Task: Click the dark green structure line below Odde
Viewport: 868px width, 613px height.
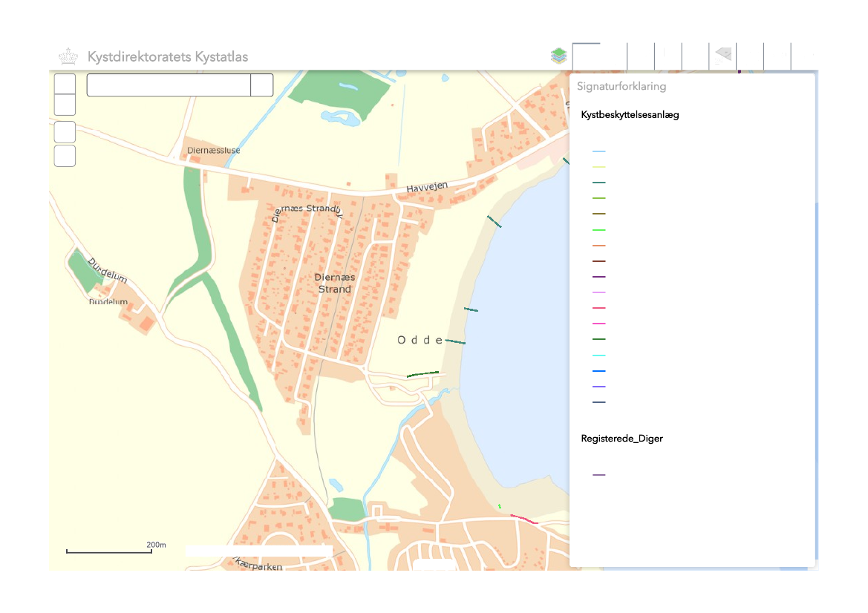Action: [422, 375]
